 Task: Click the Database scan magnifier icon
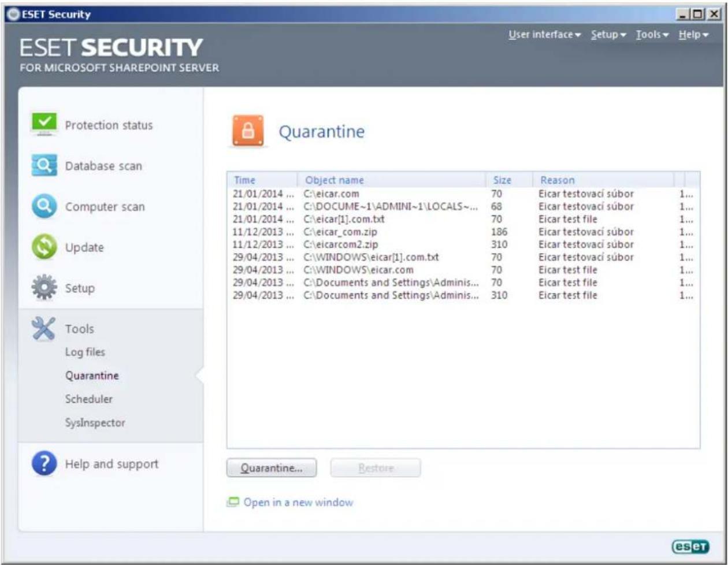[44, 166]
